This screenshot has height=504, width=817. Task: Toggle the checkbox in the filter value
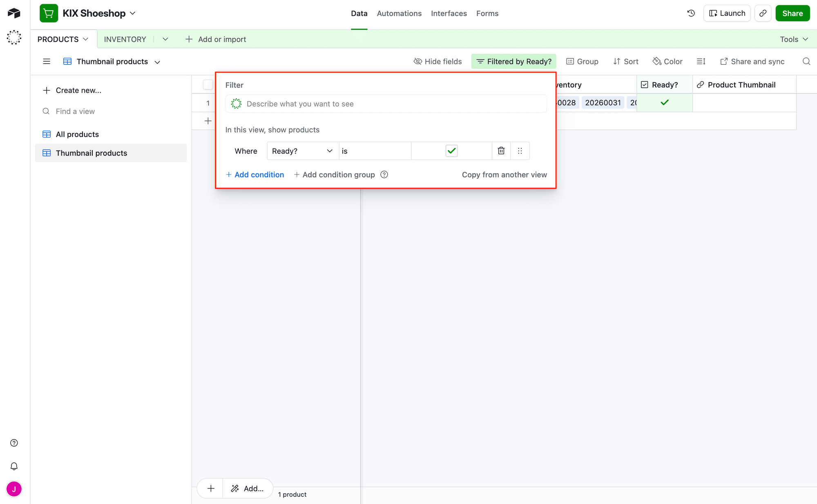tap(451, 151)
